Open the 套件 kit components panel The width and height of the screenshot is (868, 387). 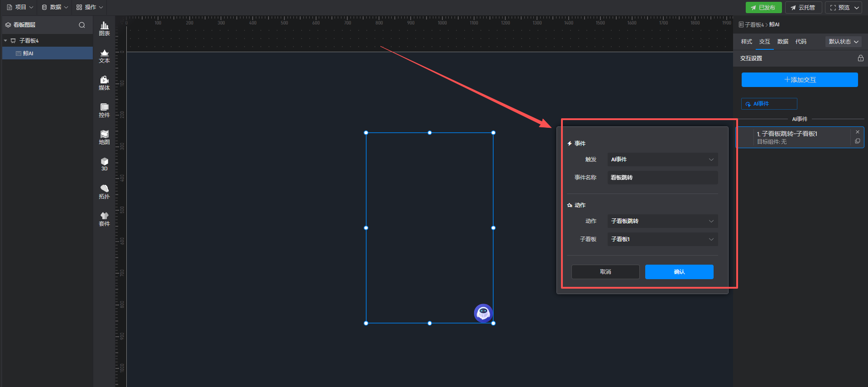click(x=104, y=219)
